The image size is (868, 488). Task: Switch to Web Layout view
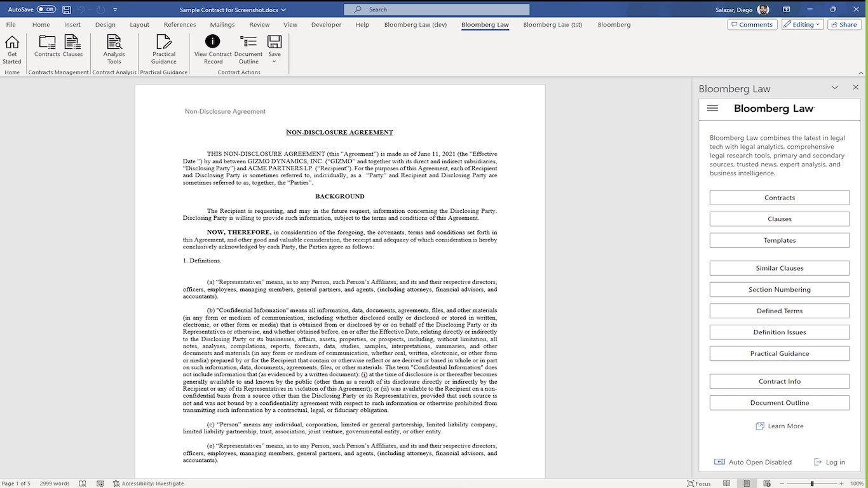coord(766,484)
